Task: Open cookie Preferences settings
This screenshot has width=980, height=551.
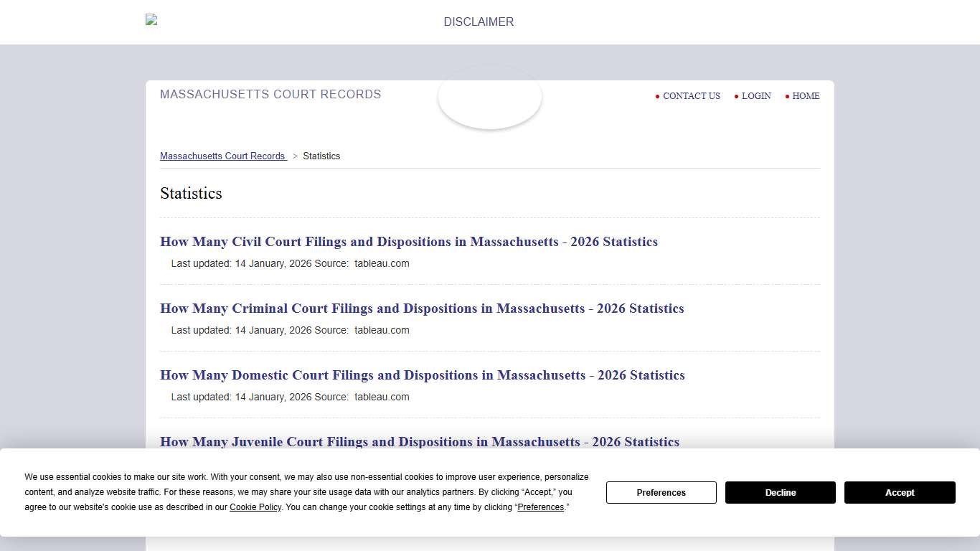Action: pos(661,492)
